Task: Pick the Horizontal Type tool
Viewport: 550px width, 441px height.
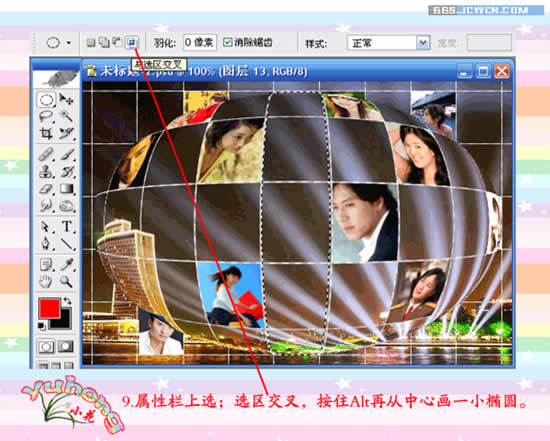Action: (x=67, y=226)
